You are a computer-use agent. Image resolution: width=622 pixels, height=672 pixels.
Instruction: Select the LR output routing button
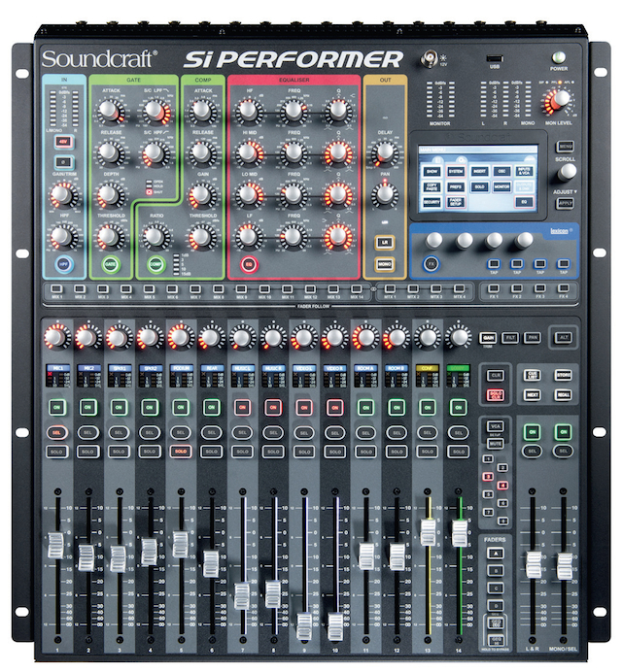point(384,243)
